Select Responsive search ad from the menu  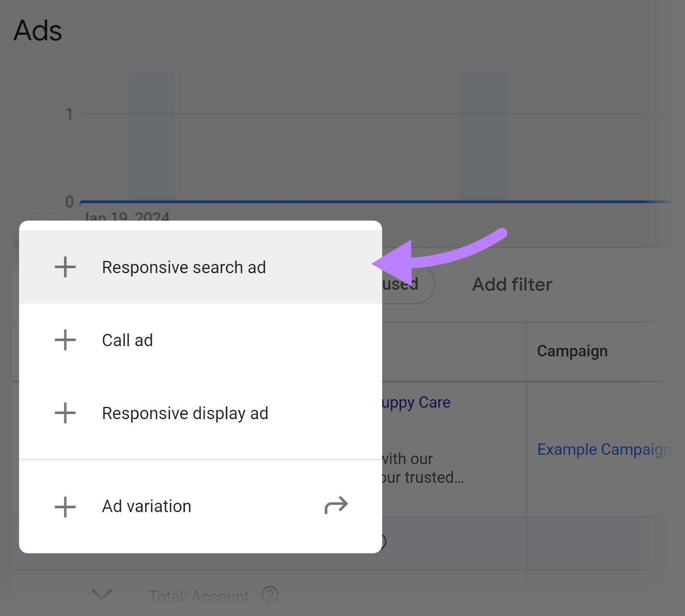click(184, 267)
